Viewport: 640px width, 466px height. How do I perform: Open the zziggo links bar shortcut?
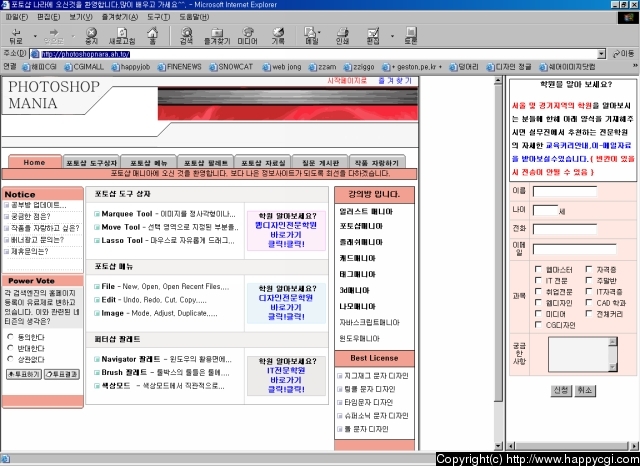(x=359, y=67)
